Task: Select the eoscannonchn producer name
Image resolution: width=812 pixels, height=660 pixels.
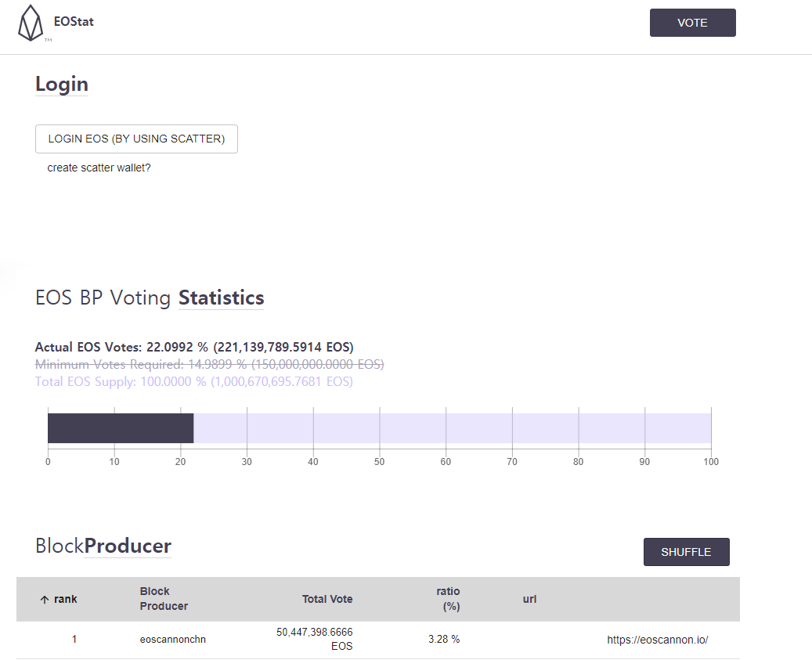Action: (172, 640)
